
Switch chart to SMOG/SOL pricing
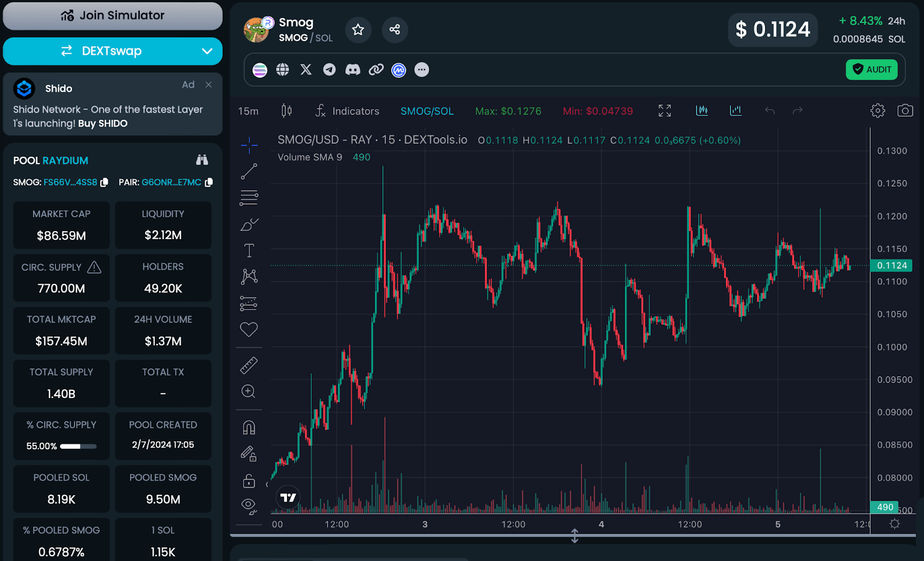click(x=427, y=111)
